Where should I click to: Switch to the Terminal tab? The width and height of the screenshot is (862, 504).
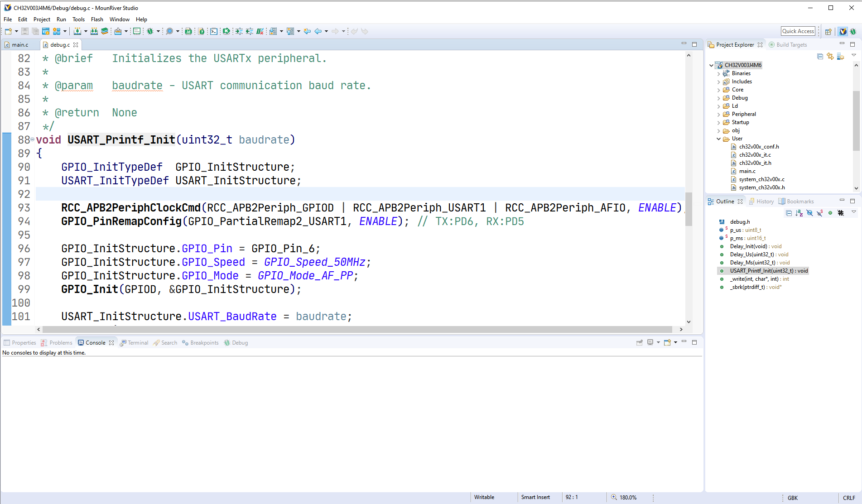pyautogui.click(x=134, y=343)
